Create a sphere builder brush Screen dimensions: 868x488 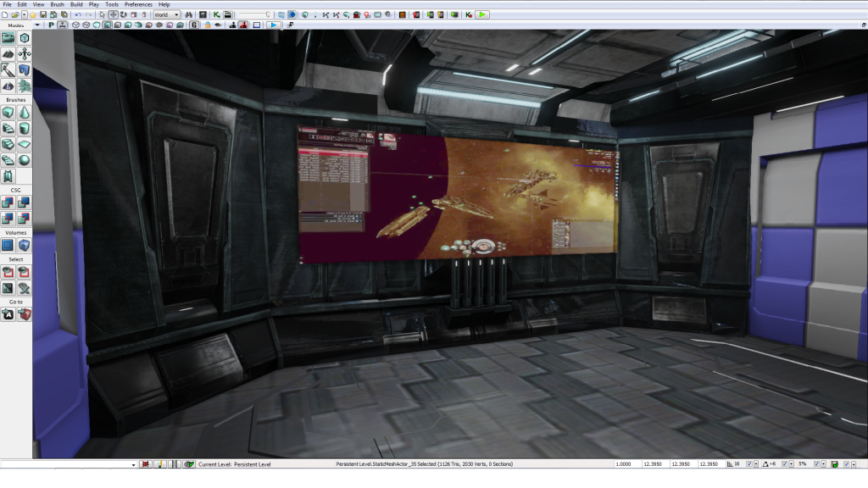pos(24,160)
